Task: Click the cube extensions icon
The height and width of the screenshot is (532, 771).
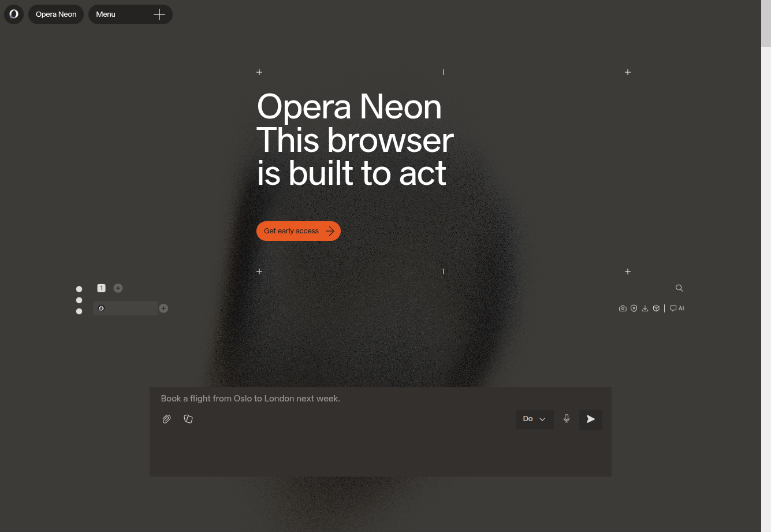Action: click(x=656, y=308)
